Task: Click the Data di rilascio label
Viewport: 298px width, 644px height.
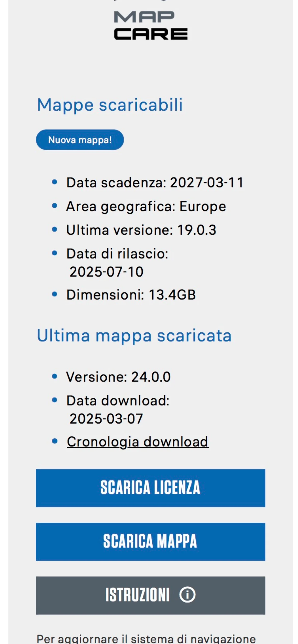Action: [x=117, y=254]
